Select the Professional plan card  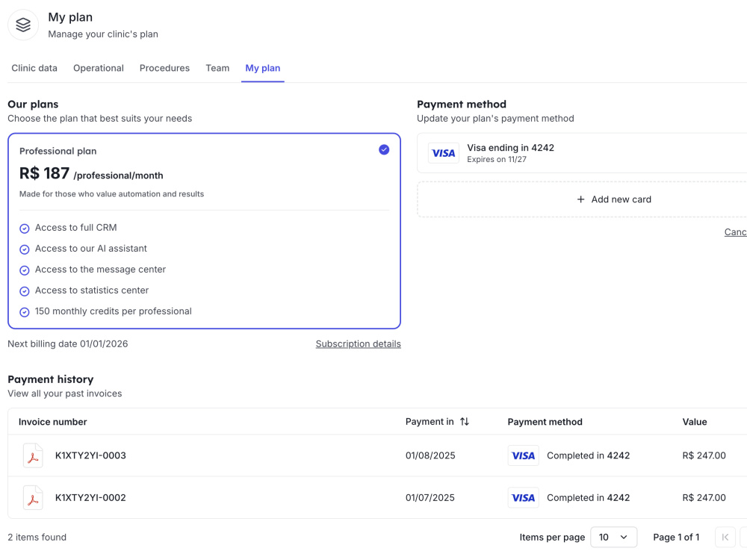tap(205, 231)
